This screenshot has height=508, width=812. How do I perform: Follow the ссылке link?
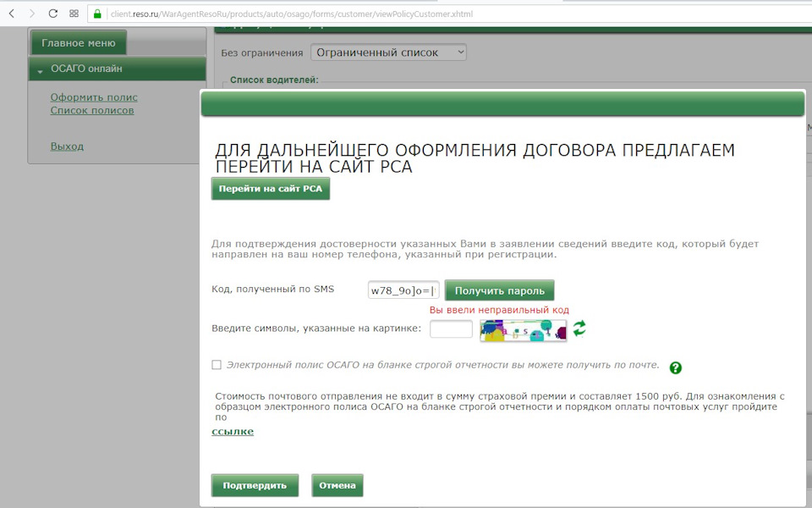click(x=233, y=431)
